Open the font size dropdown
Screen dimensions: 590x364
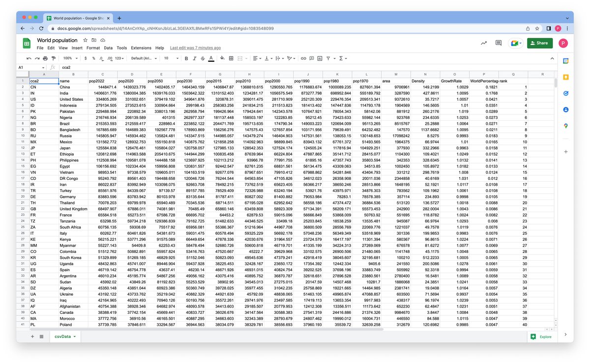(x=171, y=58)
